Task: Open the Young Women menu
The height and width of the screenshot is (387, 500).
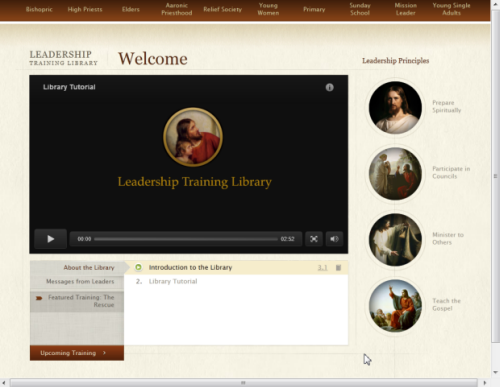Action: click(268, 9)
